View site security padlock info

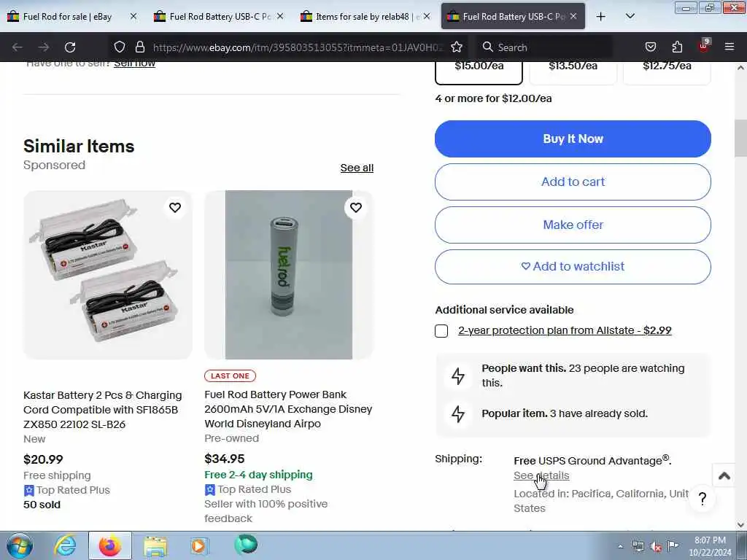(x=139, y=47)
